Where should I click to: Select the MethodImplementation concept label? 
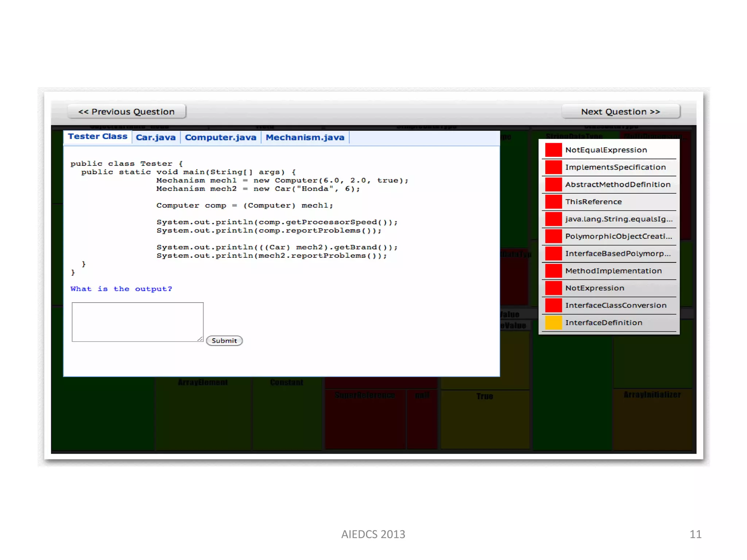coord(614,271)
